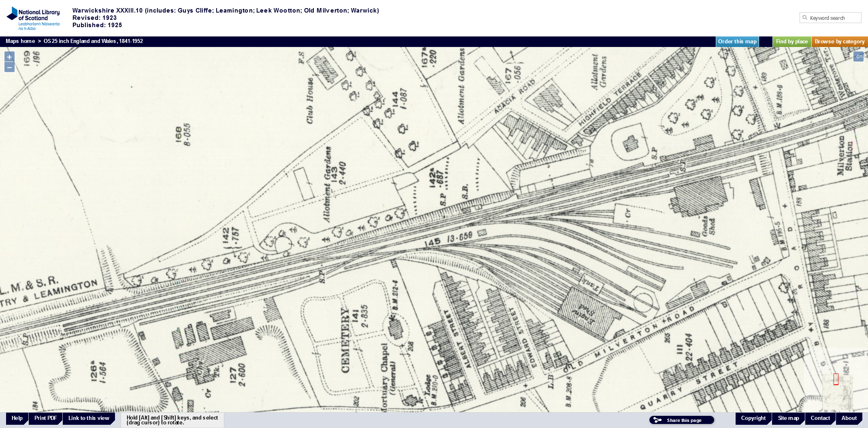
Task: Open the About page link
Action: point(849,418)
